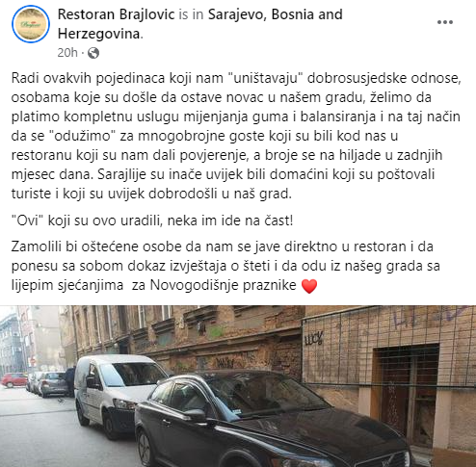Image resolution: width=476 pixels, height=467 pixels.
Task: Open the three-dot post options menu
Action: click(445, 22)
